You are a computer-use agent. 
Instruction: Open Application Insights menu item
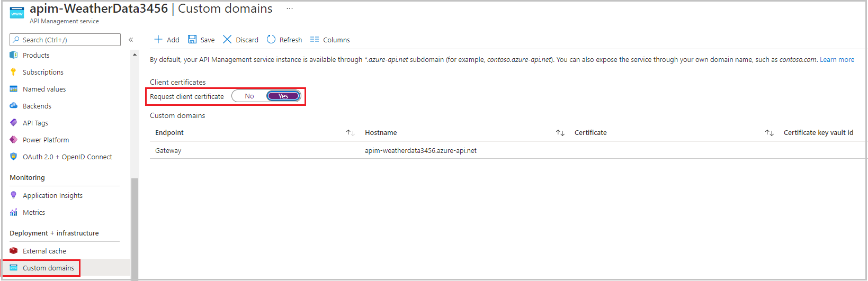coord(52,195)
